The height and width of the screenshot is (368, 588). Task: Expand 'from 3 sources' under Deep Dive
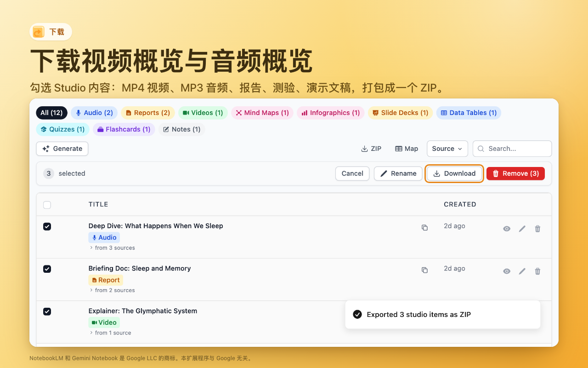click(x=113, y=247)
